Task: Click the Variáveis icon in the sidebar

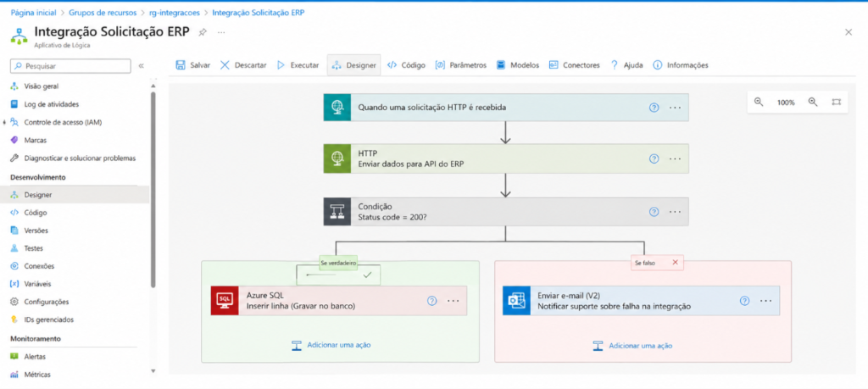Action: (14, 283)
